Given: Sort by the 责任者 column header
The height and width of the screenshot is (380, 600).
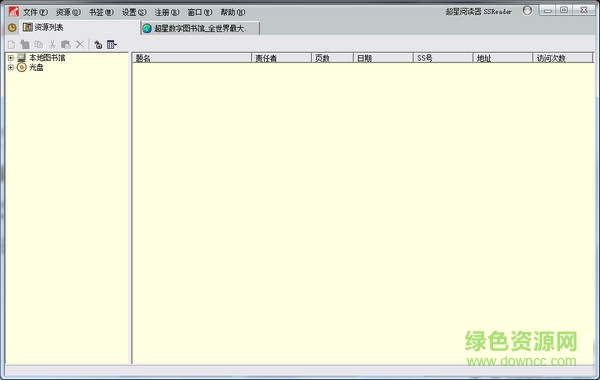Looking at the screenshot, I should pyautogui.click(x=281, y=58).
